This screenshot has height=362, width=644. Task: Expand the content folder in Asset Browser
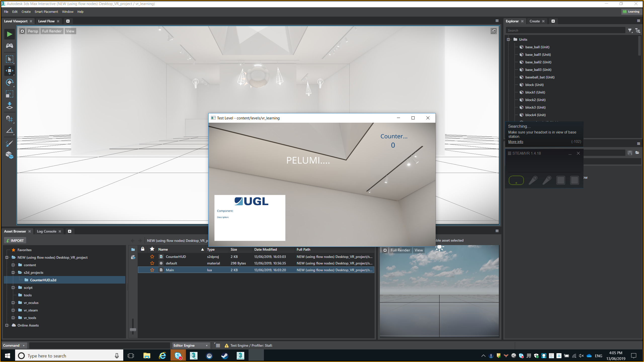[x=13, y=265]
